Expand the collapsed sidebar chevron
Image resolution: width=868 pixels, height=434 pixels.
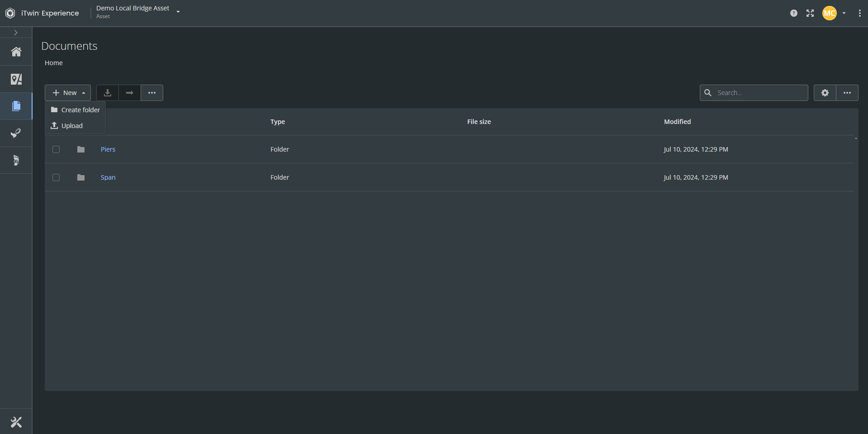16,33
